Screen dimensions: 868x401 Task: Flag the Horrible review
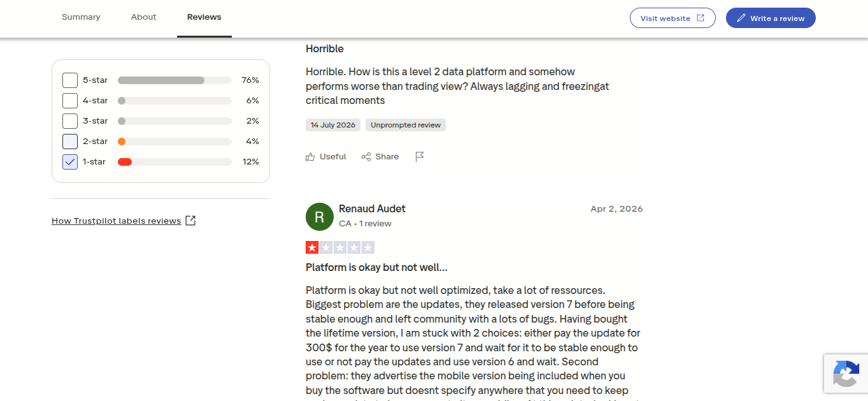(420, 157)
